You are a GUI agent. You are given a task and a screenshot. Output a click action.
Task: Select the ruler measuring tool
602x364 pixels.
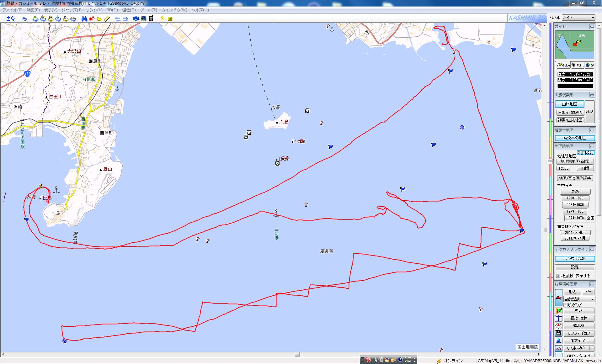click(x=107, y=19)
